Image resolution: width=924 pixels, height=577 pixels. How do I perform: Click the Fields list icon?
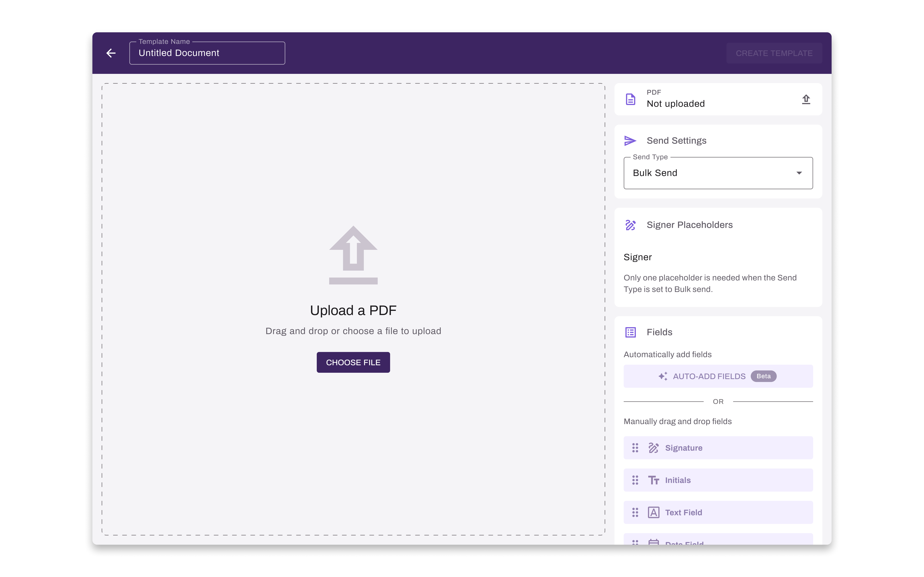point(630,332)
